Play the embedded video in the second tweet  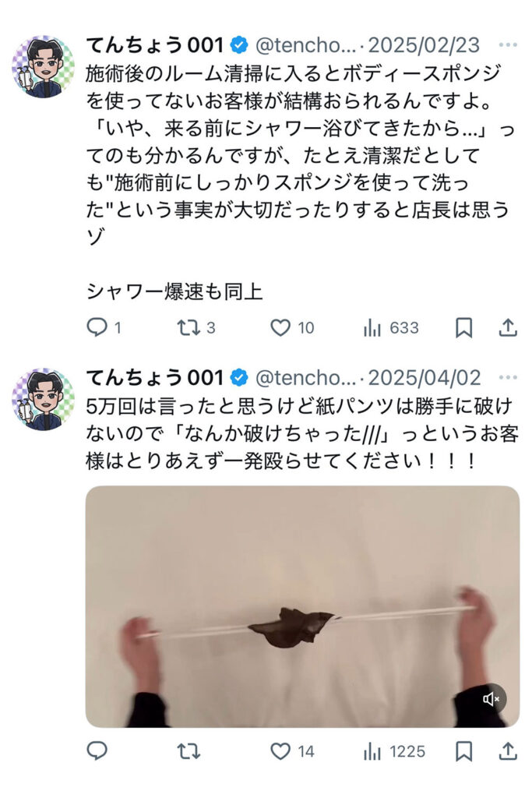click(303, 606)
